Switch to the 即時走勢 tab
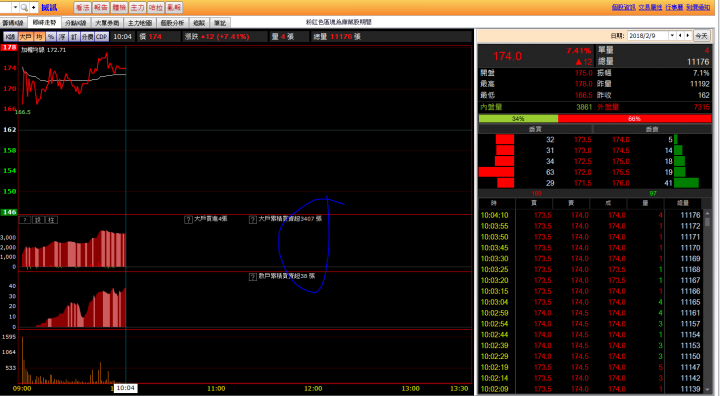 (x=44, y=23)
